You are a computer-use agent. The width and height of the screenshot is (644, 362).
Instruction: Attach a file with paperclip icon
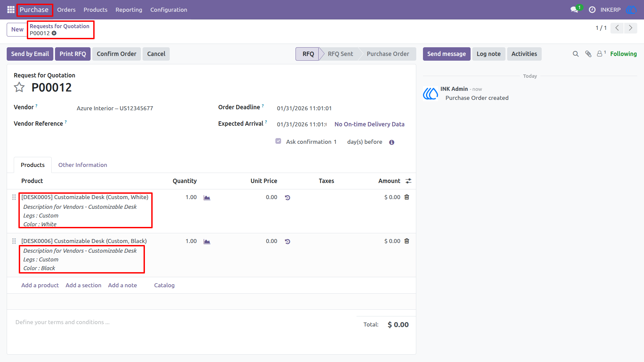tap(588, 54)
